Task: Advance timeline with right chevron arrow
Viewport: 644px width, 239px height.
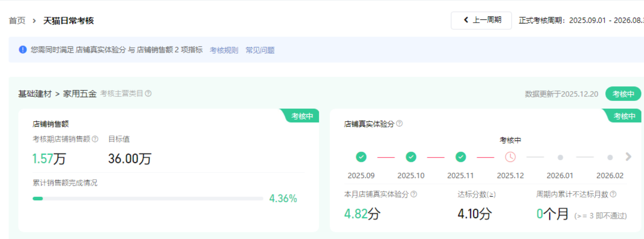Action: (x=628, y=157)
